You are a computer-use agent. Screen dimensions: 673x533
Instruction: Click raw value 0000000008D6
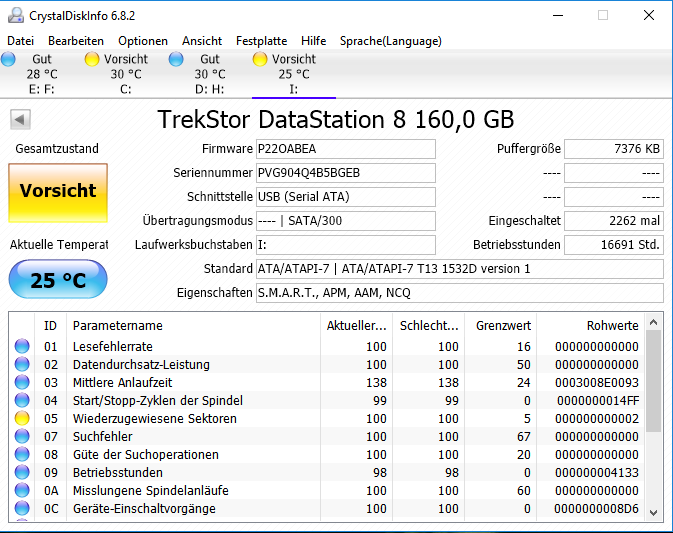click(x=596, y=509)
